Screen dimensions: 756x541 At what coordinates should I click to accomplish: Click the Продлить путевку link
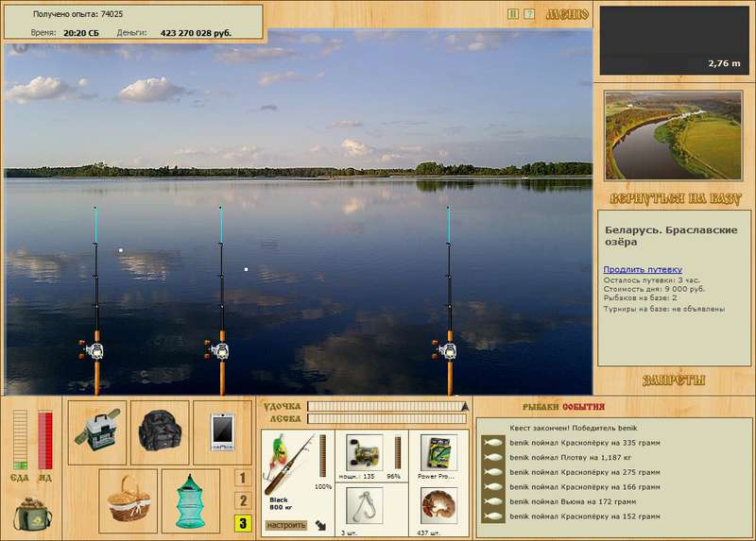point(643,269)
